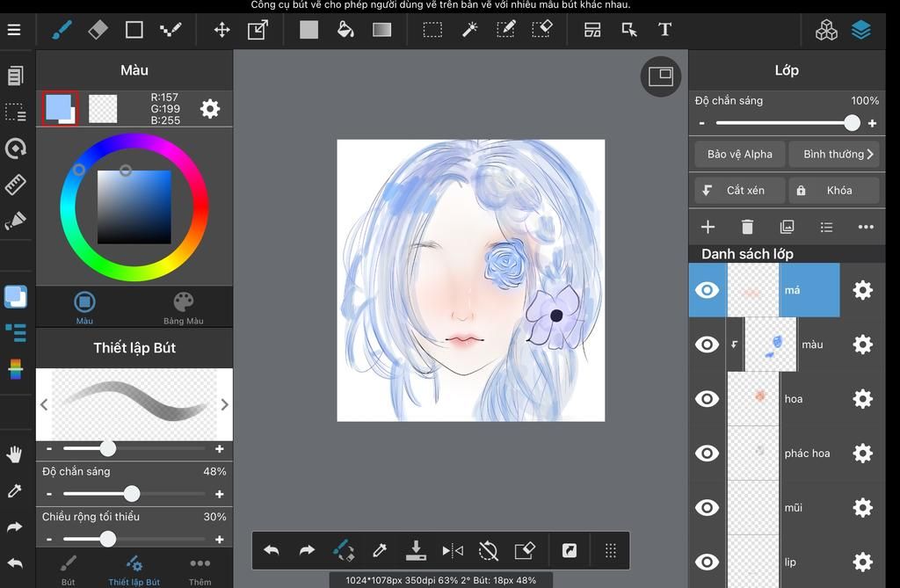Screen dimensions: 900x588
Task: Hide the "màu" layer
Action: click(x=708, y=345)
